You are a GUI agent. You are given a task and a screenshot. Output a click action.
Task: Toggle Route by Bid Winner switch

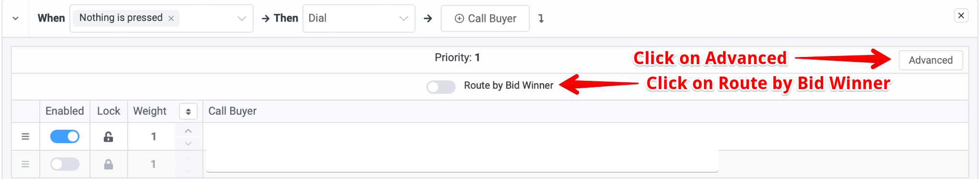[x=441, y=87]
